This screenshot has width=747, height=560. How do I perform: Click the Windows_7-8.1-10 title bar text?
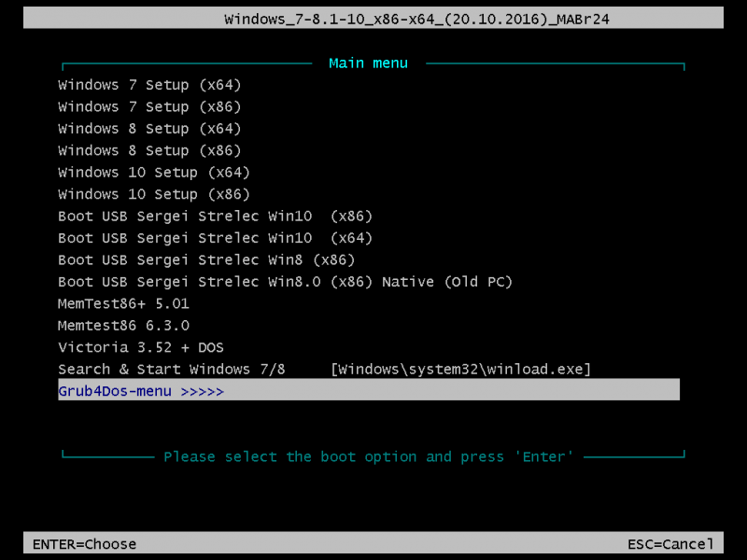pyautogui.click(x=416, y=19)
